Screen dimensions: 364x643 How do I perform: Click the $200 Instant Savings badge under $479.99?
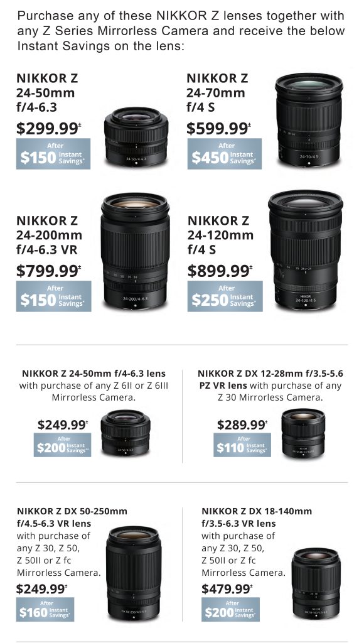click(x=230, y=609)
